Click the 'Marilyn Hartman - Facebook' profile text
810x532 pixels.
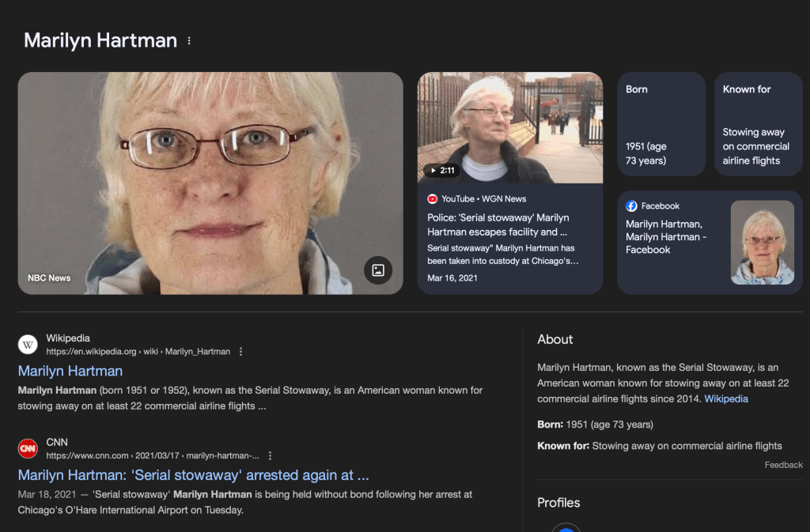pos(664,237)
